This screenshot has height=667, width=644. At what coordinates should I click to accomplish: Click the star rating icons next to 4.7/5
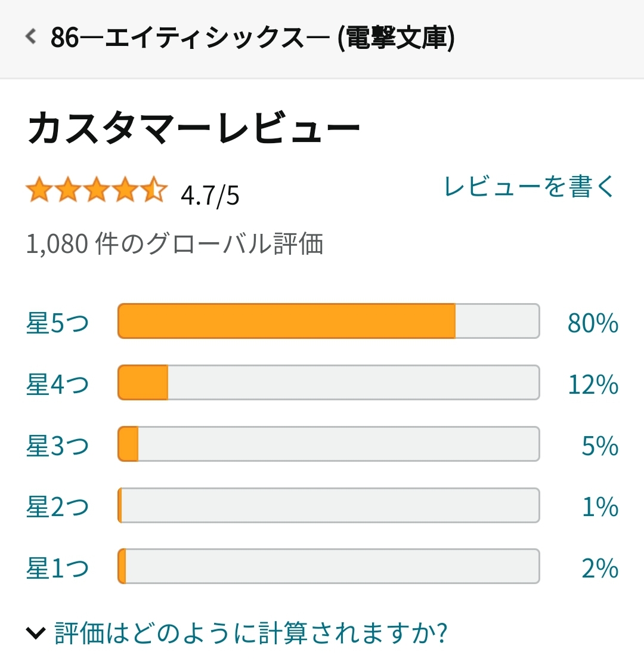(x=97, y=190)
